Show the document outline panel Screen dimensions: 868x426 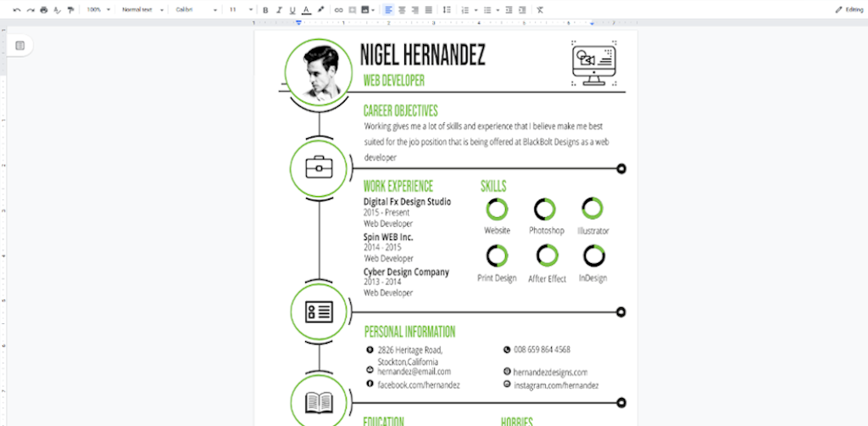[20, 46]
